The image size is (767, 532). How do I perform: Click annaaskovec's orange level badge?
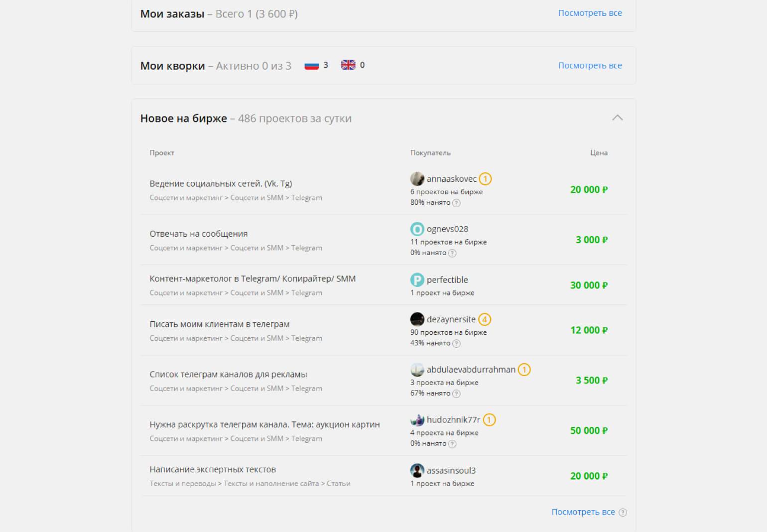click(485, 179)
